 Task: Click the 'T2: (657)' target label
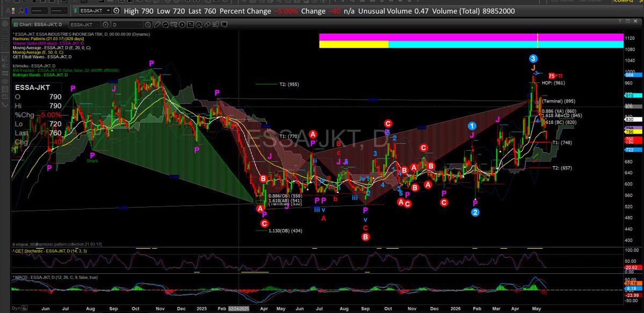tap(562, 168)
